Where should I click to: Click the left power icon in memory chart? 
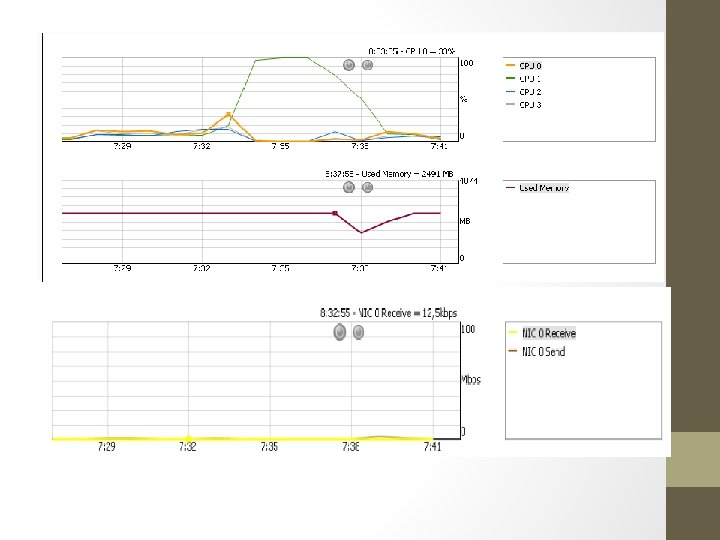point(349,187)
